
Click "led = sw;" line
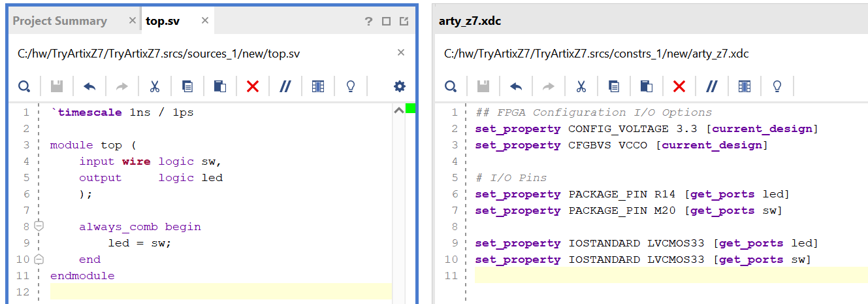140,243
